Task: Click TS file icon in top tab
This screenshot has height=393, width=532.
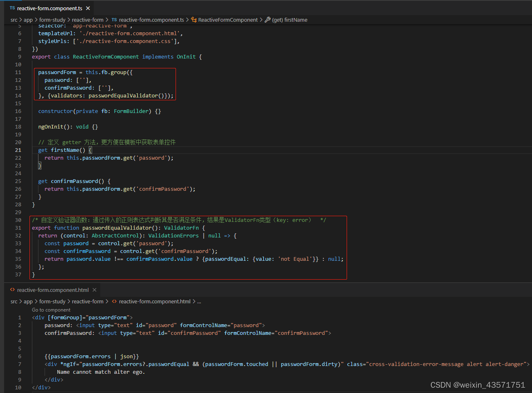Action: pos(12,8)
